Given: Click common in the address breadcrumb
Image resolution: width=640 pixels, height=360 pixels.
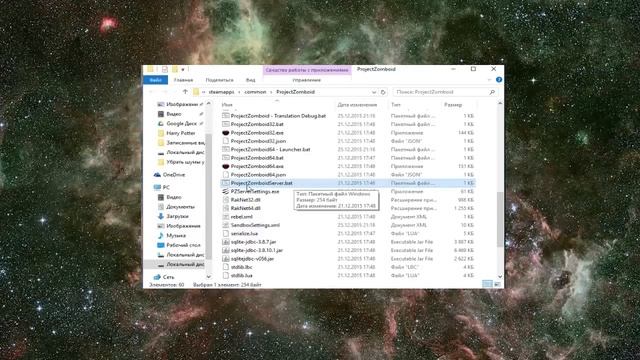Looking at the screenshot, I should pyautogui.click(x=255, y=92).
